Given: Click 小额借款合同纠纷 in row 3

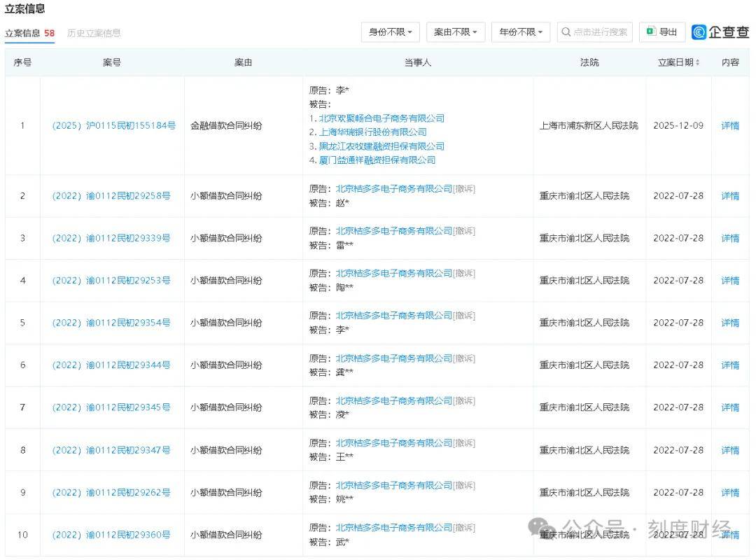Looking at the screenshot, I should click(x=226, y=238).
